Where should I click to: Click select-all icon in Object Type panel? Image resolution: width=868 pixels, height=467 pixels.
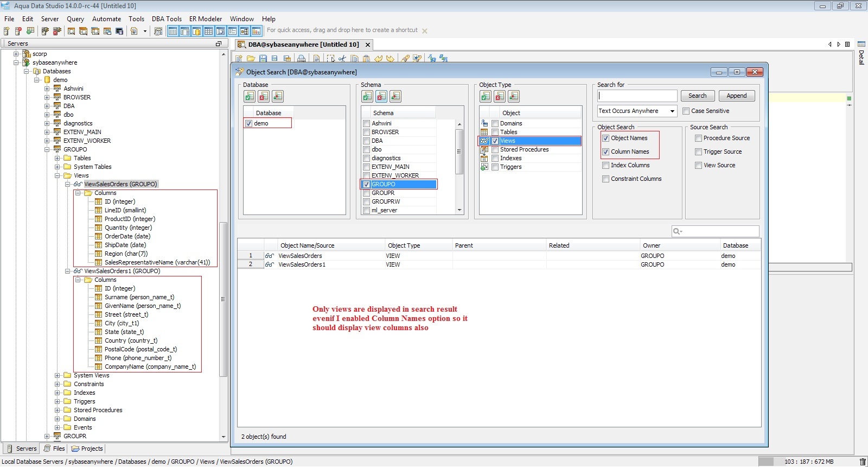pyautogui.click(x=486, y=96)
